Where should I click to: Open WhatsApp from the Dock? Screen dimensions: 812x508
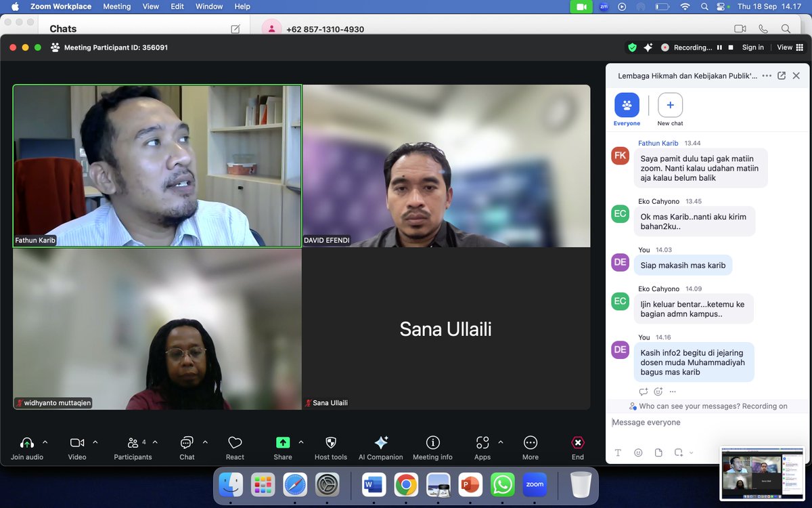[503, 484]
